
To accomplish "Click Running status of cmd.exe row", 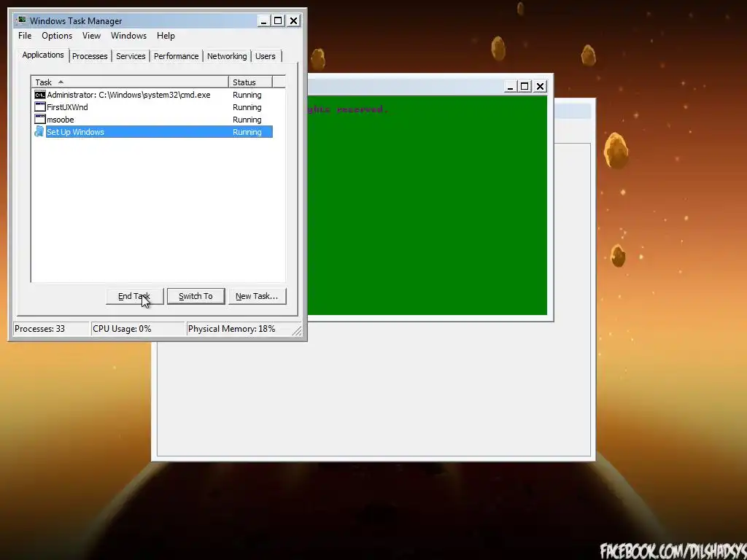I will tap(247, 95).
